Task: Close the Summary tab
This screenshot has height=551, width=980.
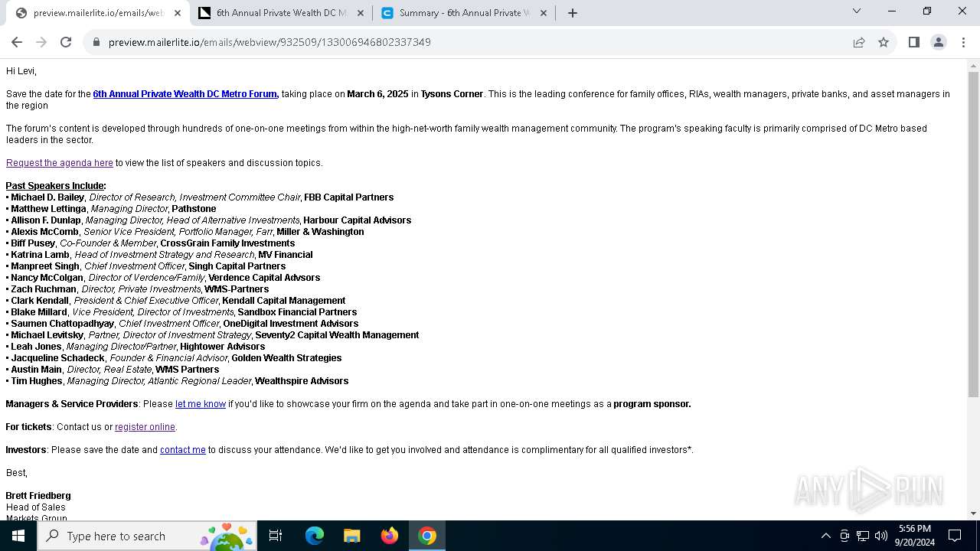Action: click(543, 12)
